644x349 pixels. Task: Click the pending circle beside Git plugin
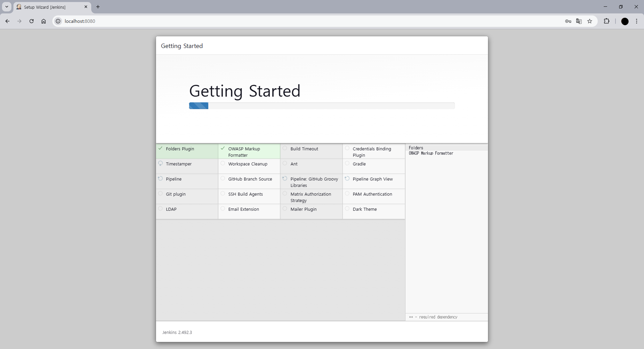pyautogui.click(x=160, y=194)
